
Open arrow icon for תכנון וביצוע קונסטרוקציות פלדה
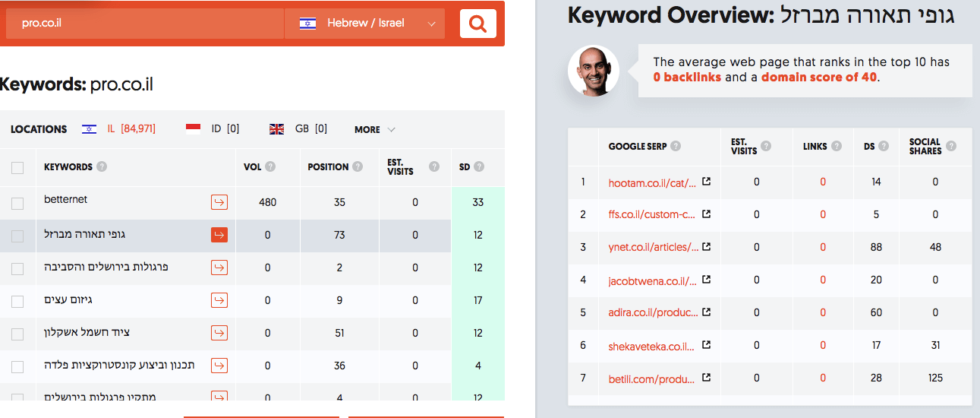tap(219, 366)
